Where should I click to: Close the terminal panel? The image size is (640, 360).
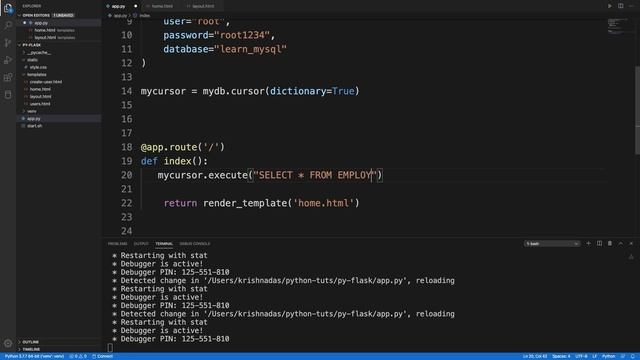[x=631, y=244]
